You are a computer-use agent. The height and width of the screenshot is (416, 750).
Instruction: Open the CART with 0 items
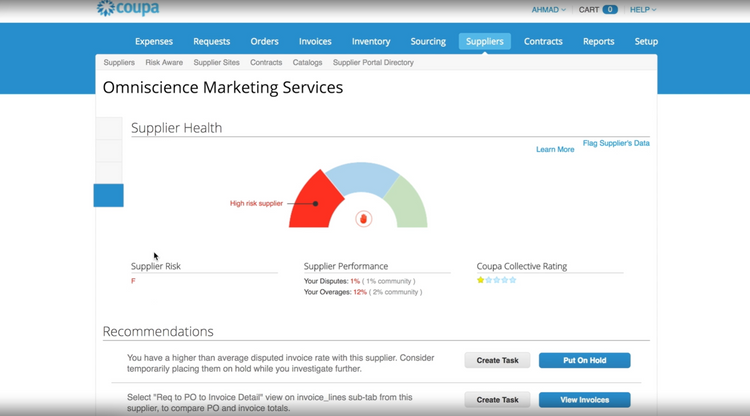(x=598, y=10)
